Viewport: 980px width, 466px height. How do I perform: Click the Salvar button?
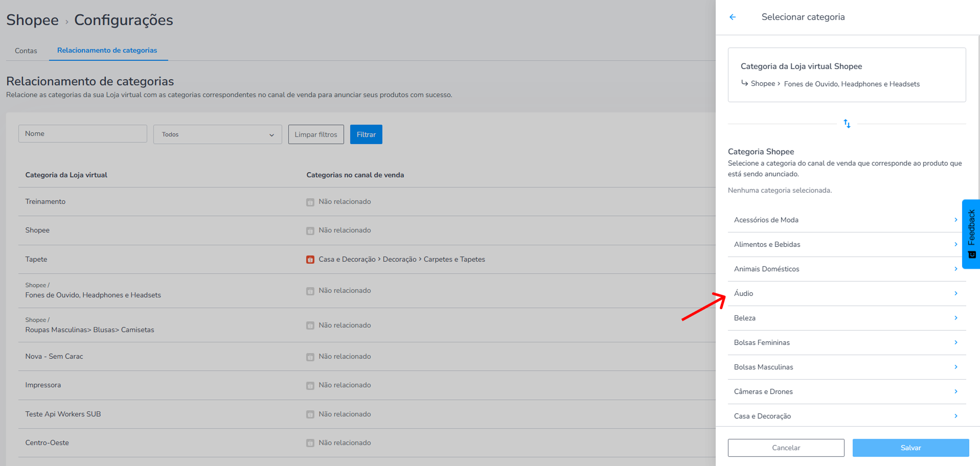[911, 448]
